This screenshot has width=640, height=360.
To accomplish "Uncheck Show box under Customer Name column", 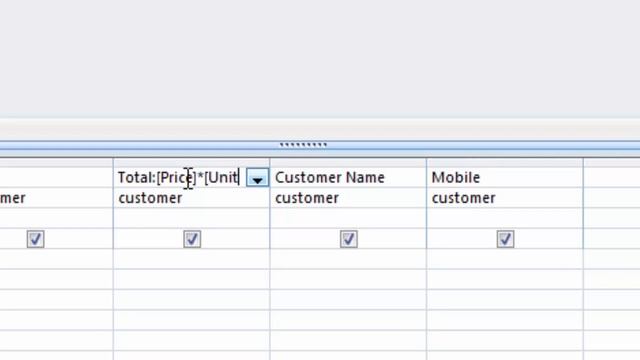I will (x=349, y=239).
